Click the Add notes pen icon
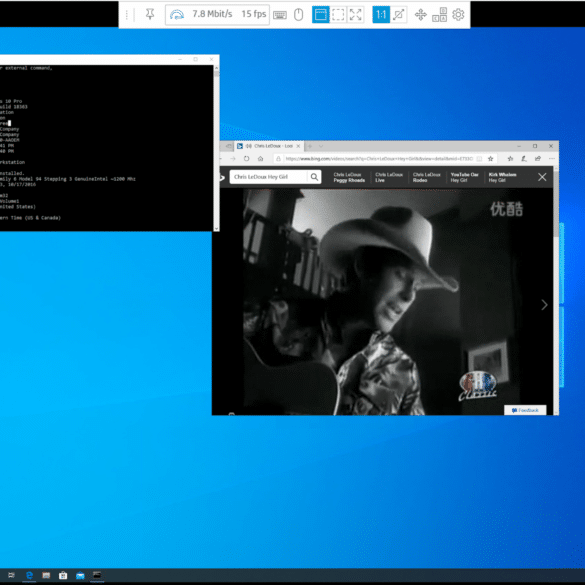585x585 pixels. (524, 159)
